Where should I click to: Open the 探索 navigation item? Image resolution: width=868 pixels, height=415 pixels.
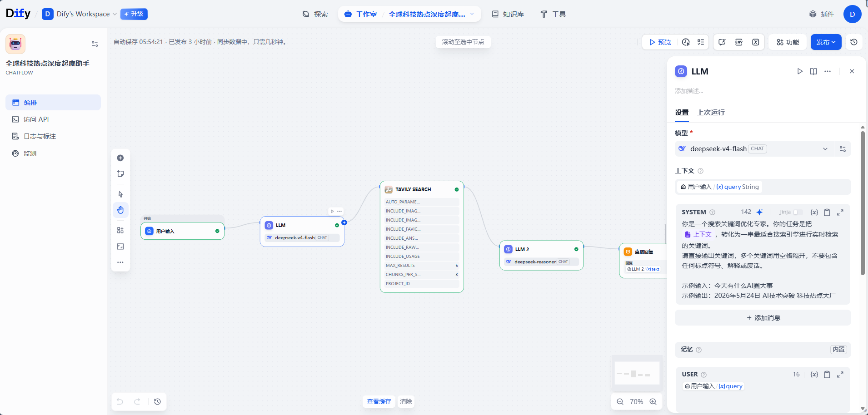tap(315, 14)
